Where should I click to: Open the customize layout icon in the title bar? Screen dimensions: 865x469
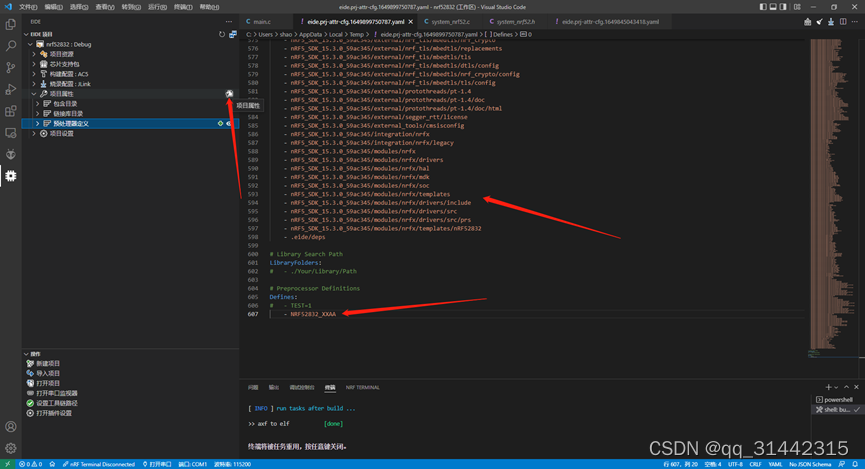(x=797, y=7)
